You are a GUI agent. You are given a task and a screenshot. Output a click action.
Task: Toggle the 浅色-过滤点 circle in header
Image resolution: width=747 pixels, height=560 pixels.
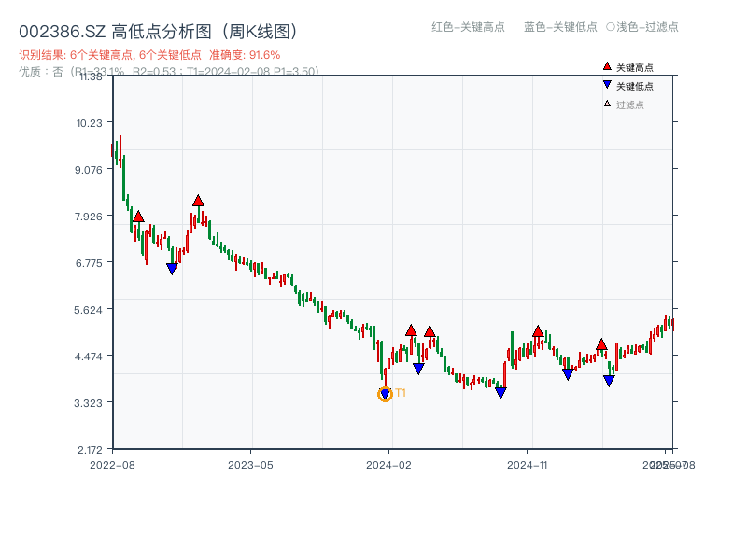pos(611,27)
